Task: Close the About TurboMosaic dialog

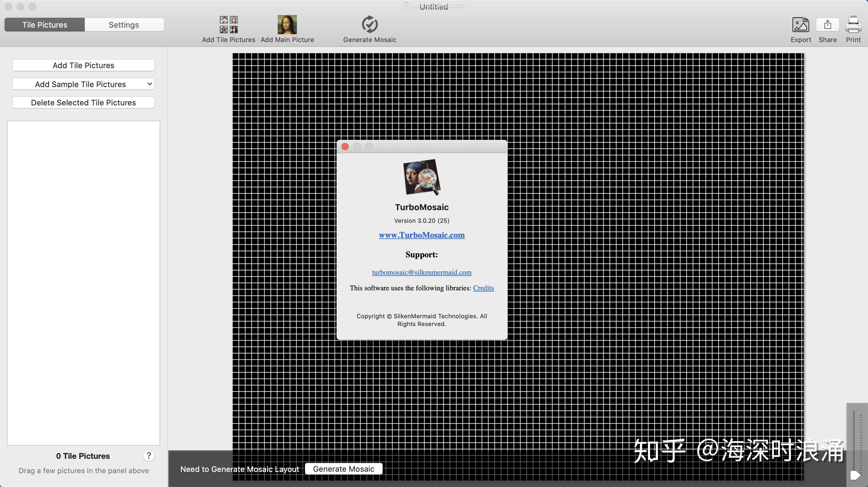Action: point(345,147)
